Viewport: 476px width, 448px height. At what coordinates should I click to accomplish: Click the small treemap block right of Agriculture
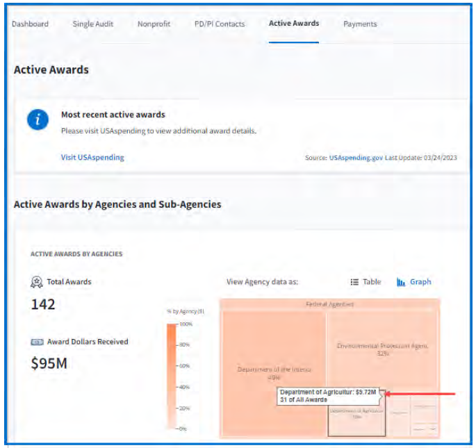pyautogui.click(x=398, y=413)
